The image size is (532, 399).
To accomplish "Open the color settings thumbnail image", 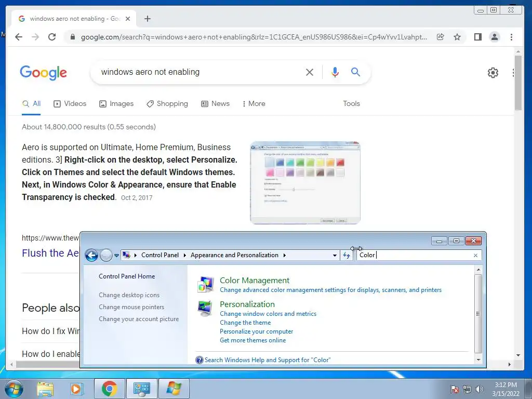I will point(305,183).
